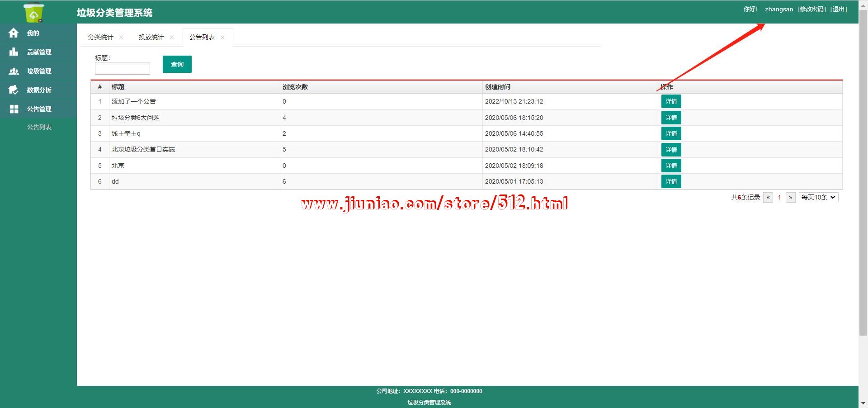The image size is (868, 408).
Task: Open 详情 for 钱王拳王q
Action: coord(671,133)
